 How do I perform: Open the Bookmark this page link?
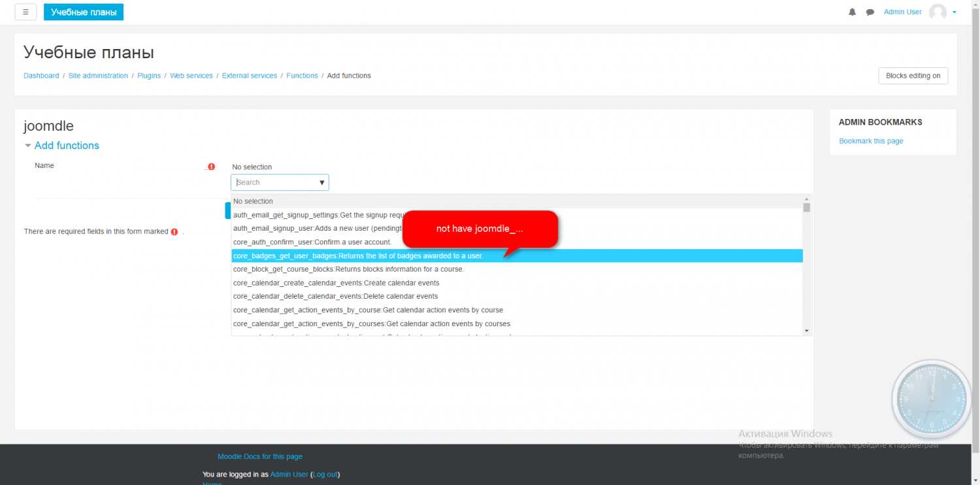pos(871,141)
